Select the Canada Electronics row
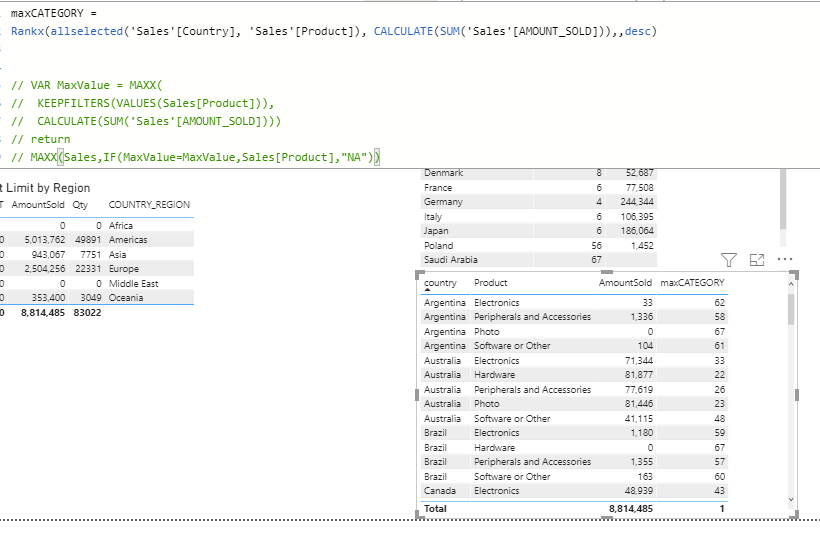Screen dimensions: 820x541 (574, 491)
